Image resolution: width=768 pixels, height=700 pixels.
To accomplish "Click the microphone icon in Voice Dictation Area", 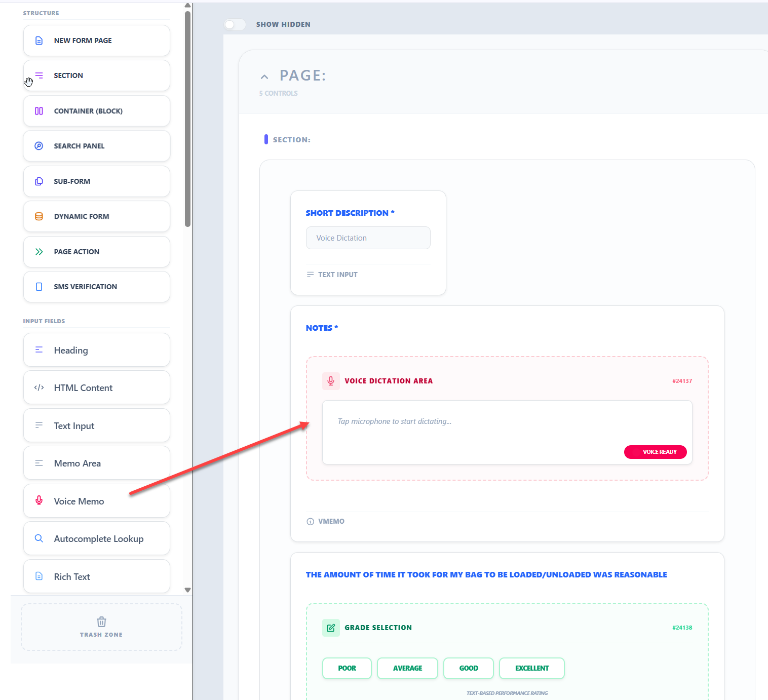I will tap(331, 381).
